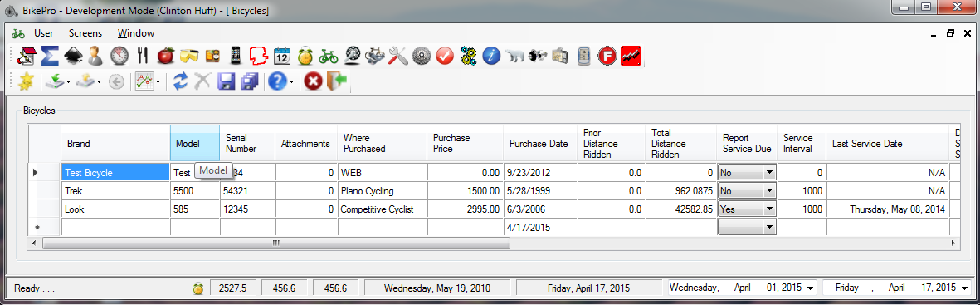
Task: Click the notepad with red checkmark icon
Action: pos(27,57)
